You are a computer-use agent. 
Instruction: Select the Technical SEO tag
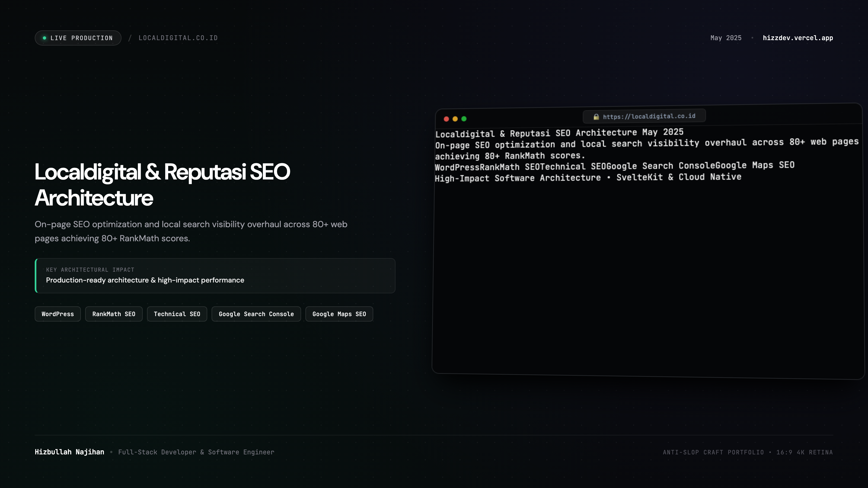point(177,314)
